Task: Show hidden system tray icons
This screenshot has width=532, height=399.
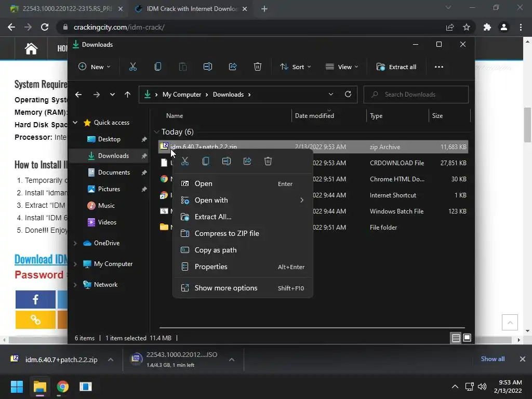Action: (455, 387)
